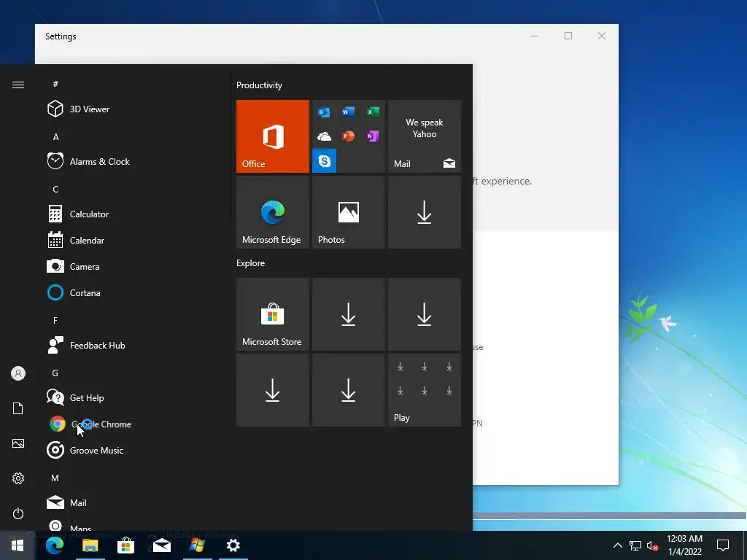This screenshot has height=560, width=747.
Task: Open the Skype tile
Action: coord(325,161)
